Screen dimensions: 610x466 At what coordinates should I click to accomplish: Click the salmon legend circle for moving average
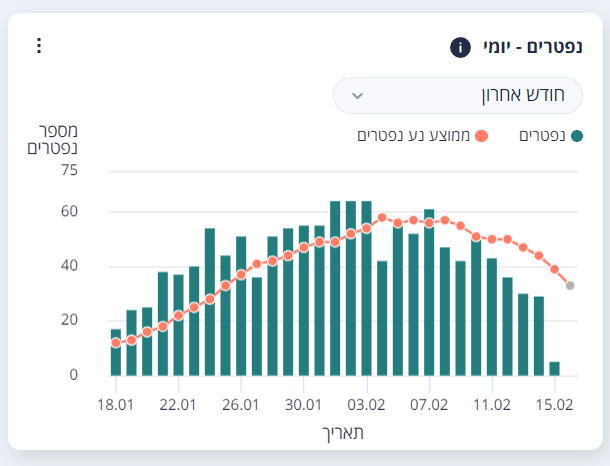tap(481, 135)
